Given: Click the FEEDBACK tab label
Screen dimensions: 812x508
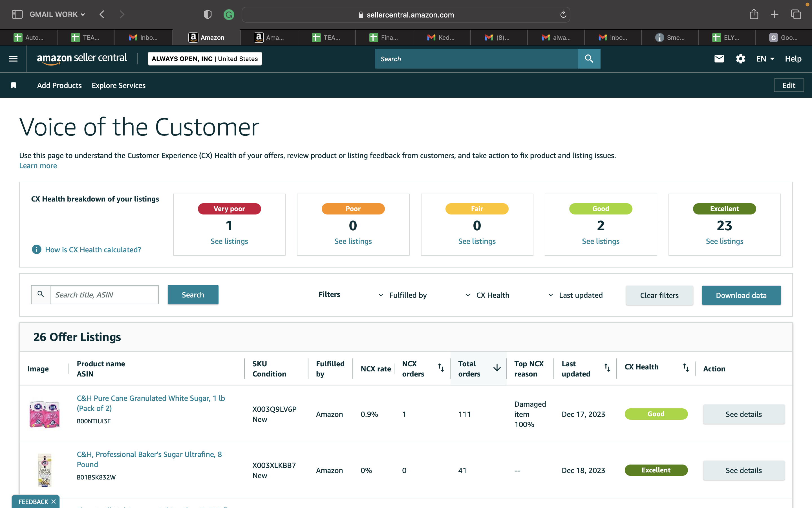Looking at the screenshot, I should [33, 502].
